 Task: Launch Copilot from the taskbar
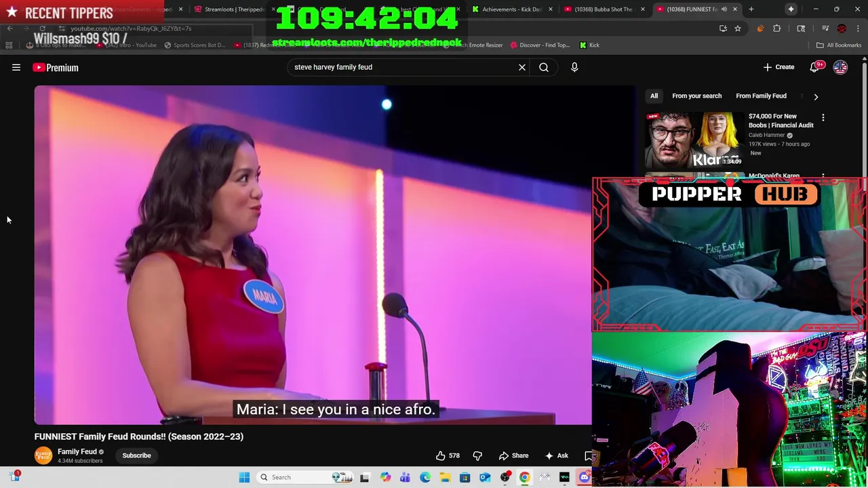pyautogui.click(x=385, y=477)
